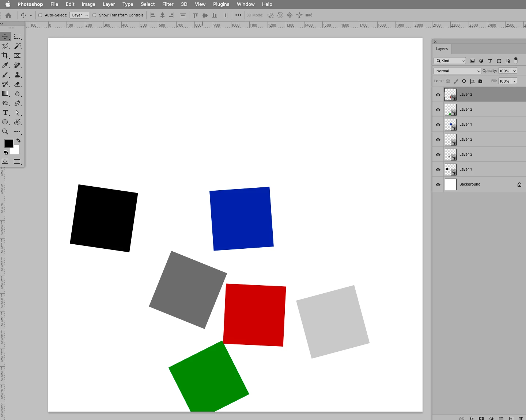Open the Normal blend mode dropdown
The height and width of the screenshot is (420, 526).
tap(457, 71)
